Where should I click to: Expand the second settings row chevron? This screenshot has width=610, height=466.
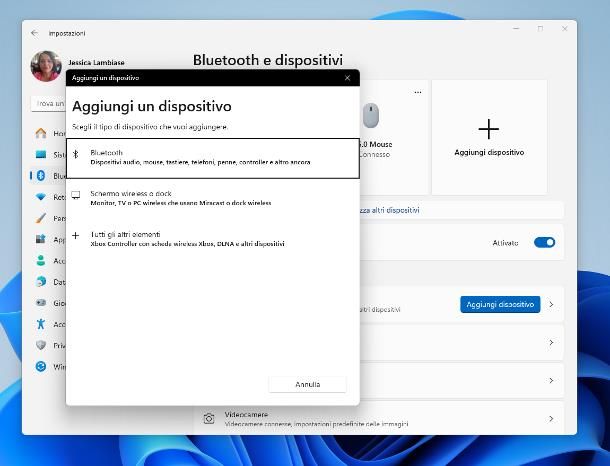click(551, 342)
